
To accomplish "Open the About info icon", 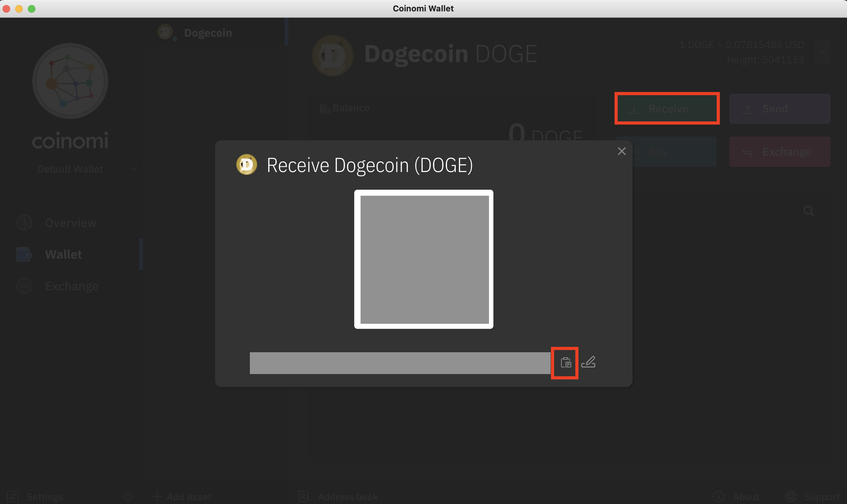I will (718, 496).
